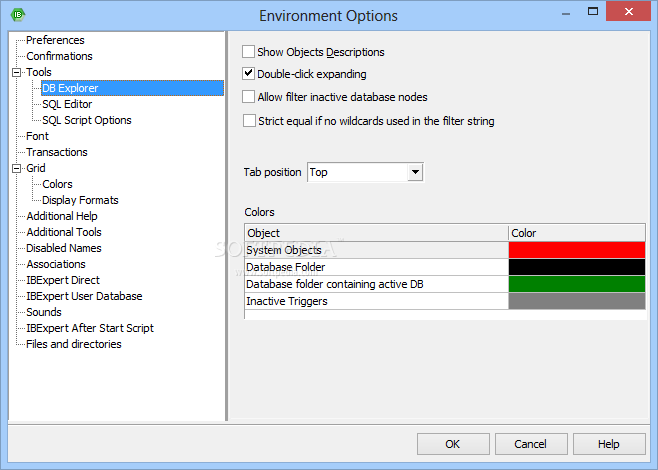Close the Environment Options window
This screenshot has width=658, height=470.
point(628,11)
